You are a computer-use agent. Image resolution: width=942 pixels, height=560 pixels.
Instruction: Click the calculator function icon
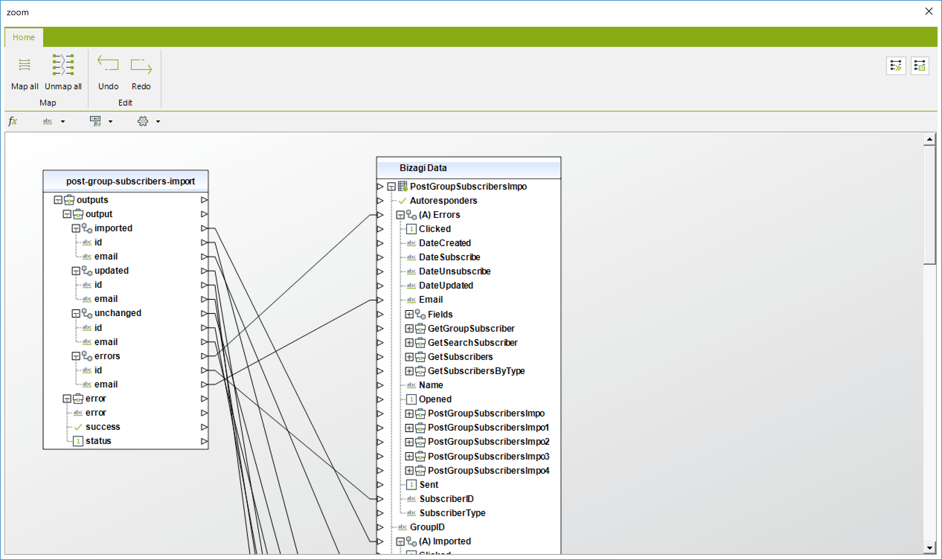click(95, 121)
